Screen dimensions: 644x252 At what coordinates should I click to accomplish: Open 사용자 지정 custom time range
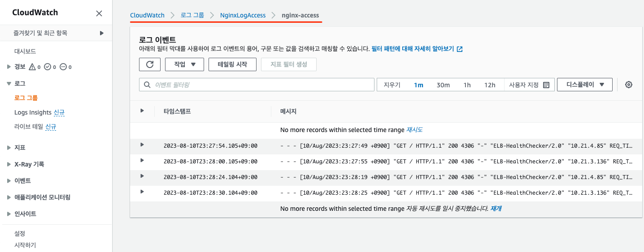(529, 85)
